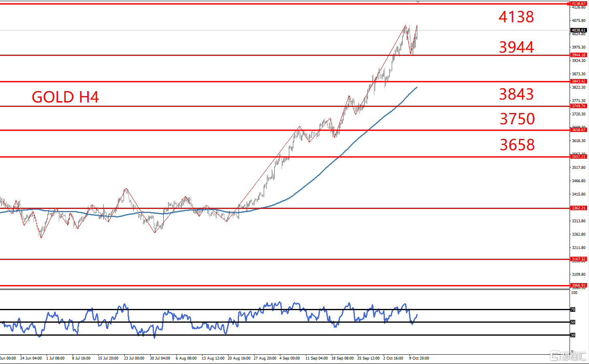Click the small handle left of 4138.67 tag
Image resolution: width=589 pixels, height=364 pixels.
[568, 4]
